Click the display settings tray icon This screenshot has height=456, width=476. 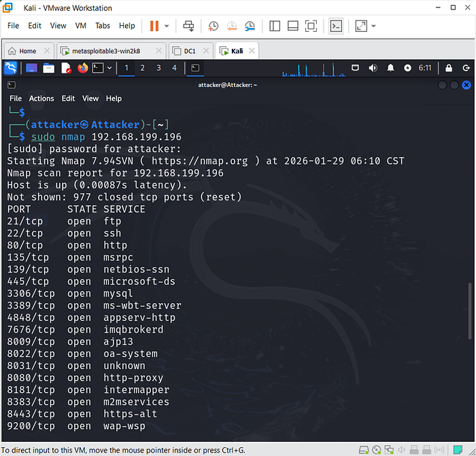355,68
